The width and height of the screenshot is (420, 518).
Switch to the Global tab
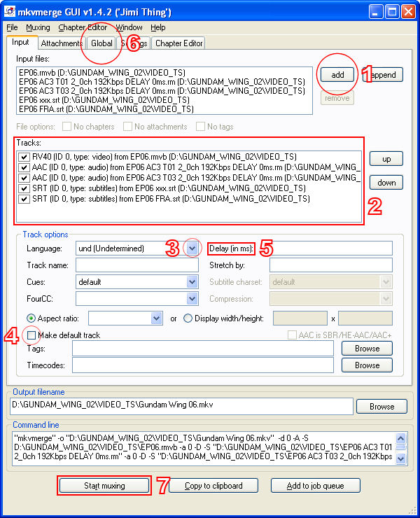pyautogui.click(x=101, y=43)
